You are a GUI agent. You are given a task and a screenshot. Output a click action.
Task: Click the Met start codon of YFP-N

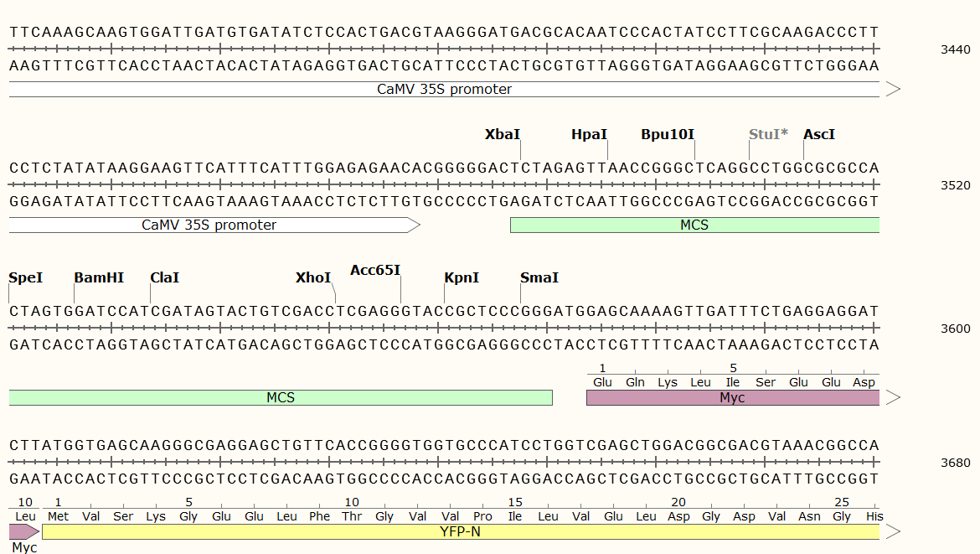[x=58, y=516]
